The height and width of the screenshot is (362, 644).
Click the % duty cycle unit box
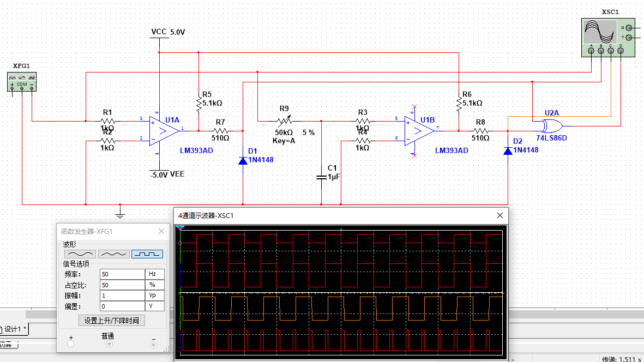pyautogui.click(x=155, y=285)
